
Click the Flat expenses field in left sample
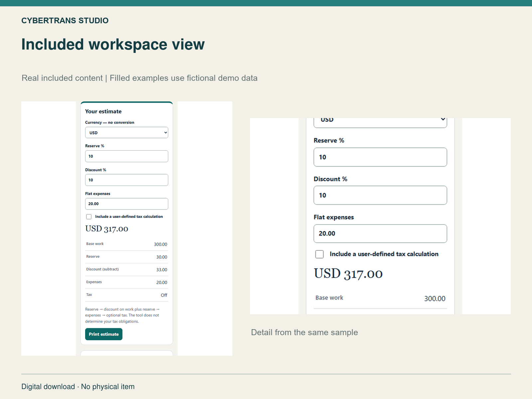pyautogui.click(x=127, y=204)
